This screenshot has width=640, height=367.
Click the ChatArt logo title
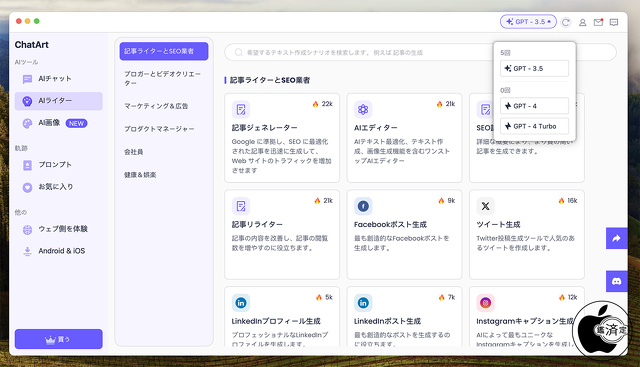[x=31, y=45]
